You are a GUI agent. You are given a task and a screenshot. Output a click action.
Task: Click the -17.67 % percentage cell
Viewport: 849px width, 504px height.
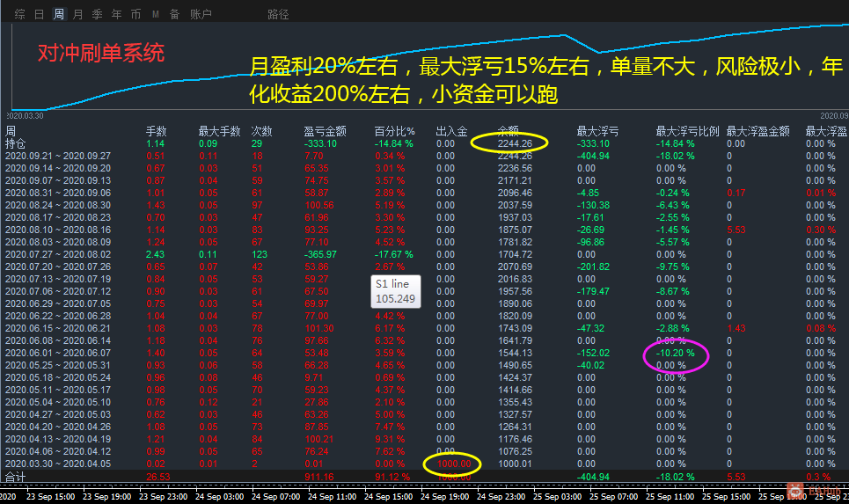393,254
